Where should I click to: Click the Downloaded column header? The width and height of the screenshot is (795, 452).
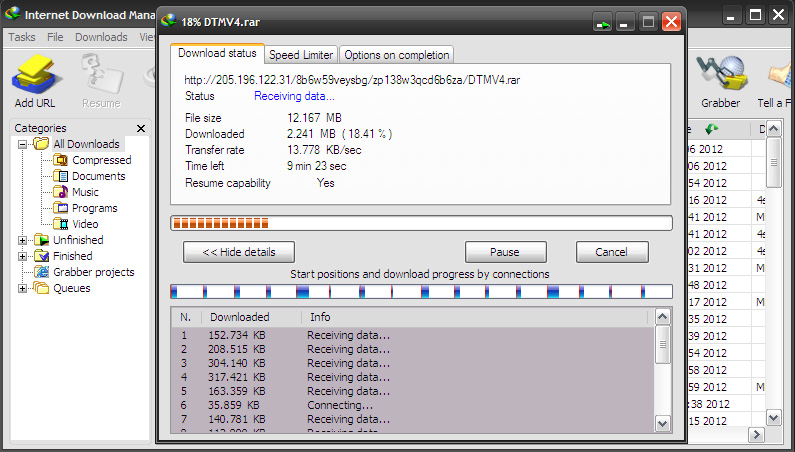pyautogui.click(x=251, y=318)
